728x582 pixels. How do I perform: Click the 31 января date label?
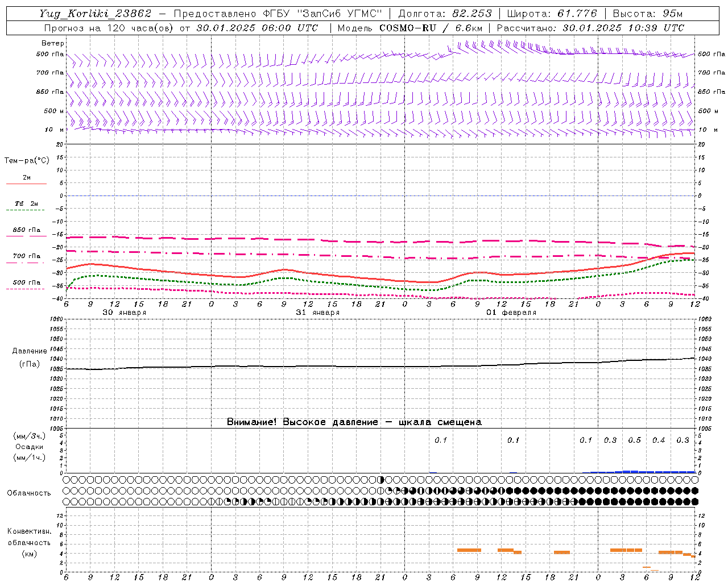(317, 313)
